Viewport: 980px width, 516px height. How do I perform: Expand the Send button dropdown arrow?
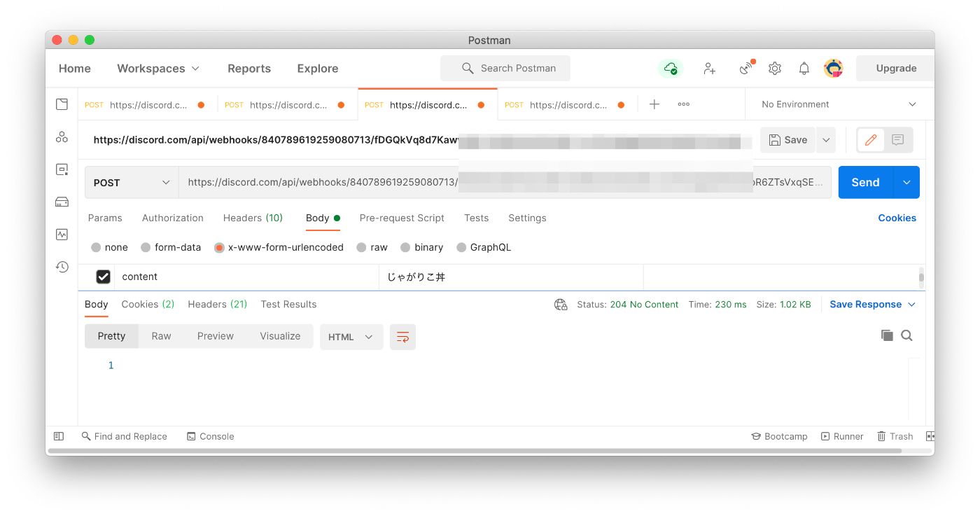(x=906, y=182)
